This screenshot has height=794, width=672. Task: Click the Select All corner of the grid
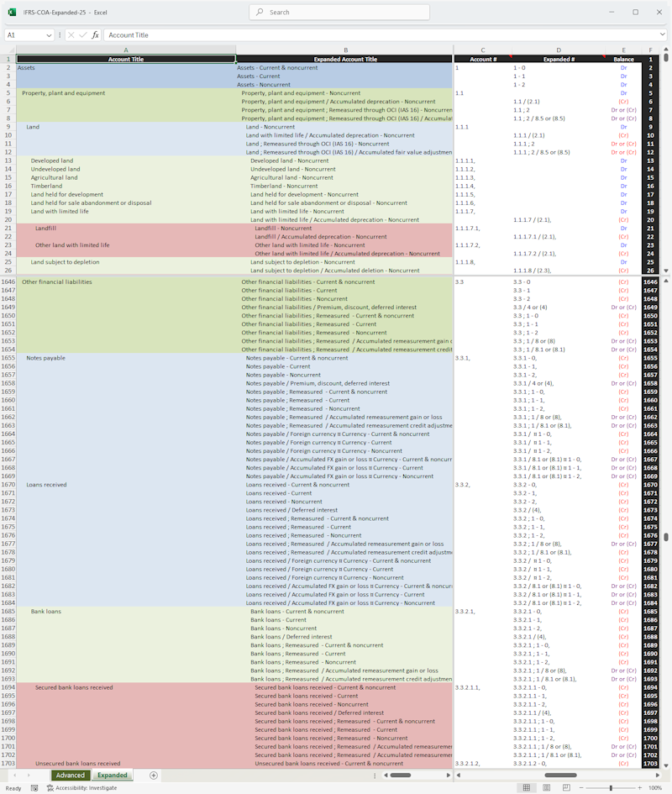coord(9,50)
